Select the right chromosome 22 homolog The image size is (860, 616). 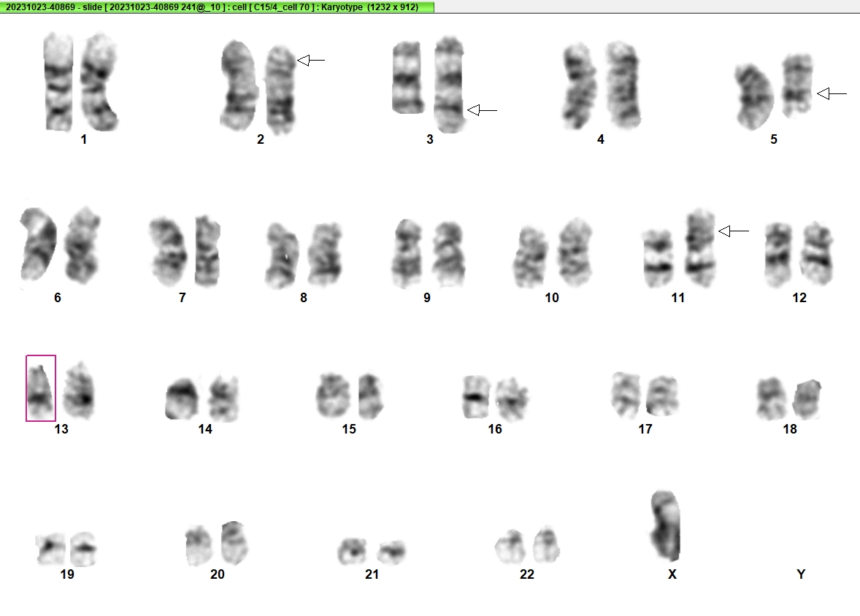point(546,544)
